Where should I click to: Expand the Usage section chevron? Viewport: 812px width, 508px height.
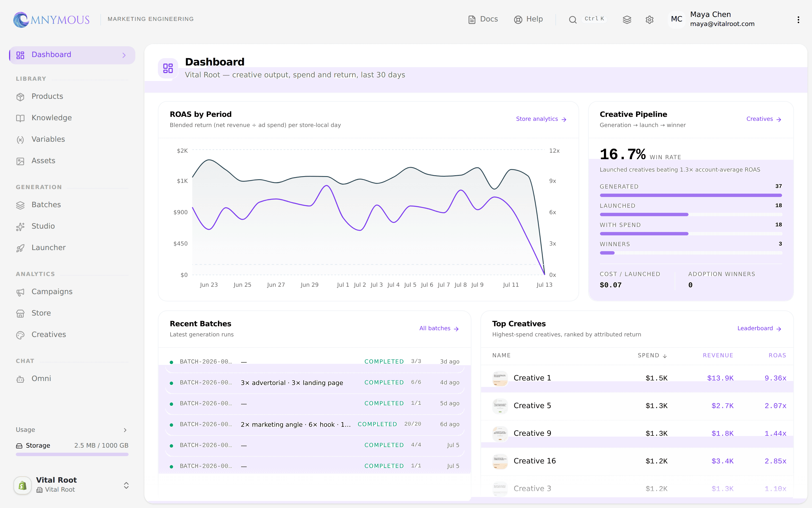pyautogui.click(x=125, y=430)
